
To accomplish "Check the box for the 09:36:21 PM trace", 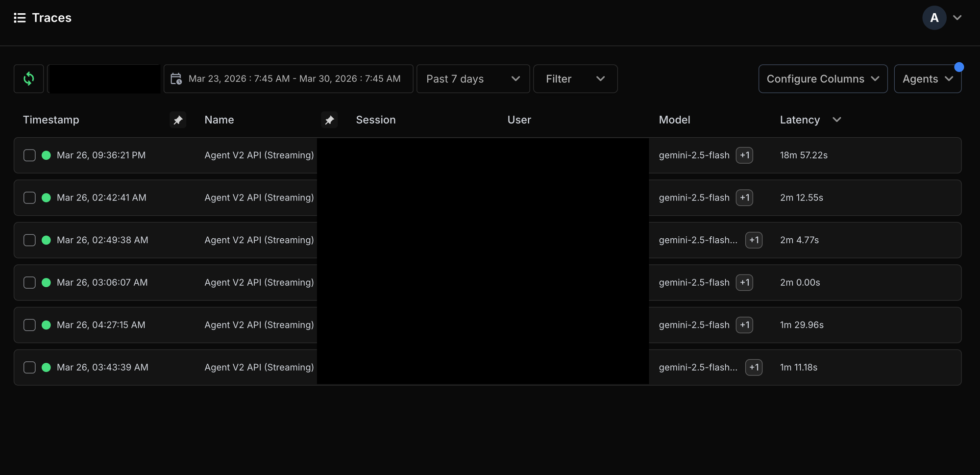I will [x=29, y=155].
